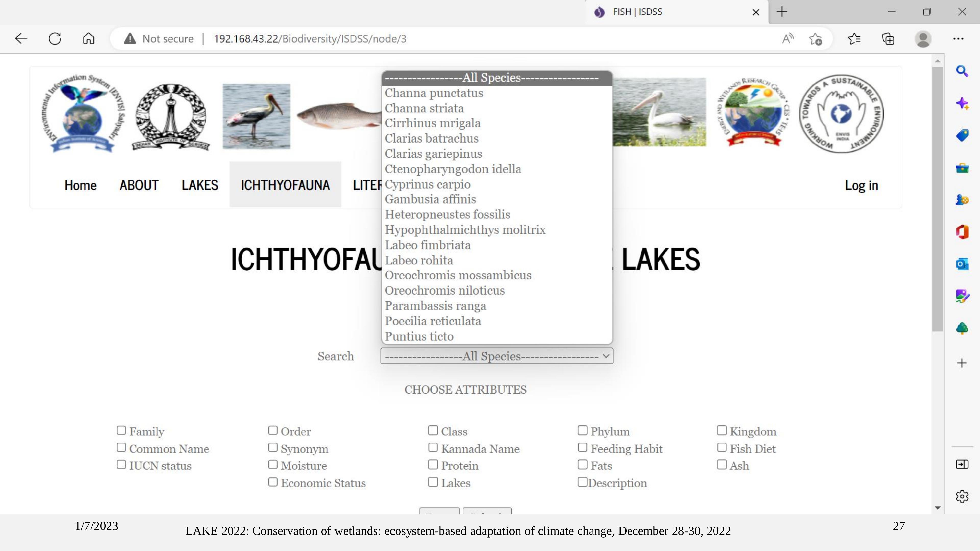This screenshot has width=980, height=551.
Task: Enable the Family attribute checkbox
Action: (x=121, y=430)
